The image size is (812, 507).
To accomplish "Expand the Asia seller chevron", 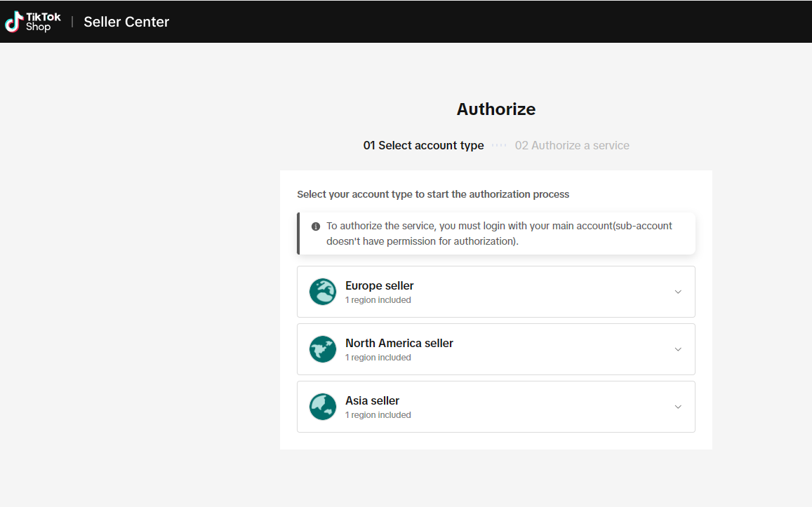I will (x=677, y=407).
